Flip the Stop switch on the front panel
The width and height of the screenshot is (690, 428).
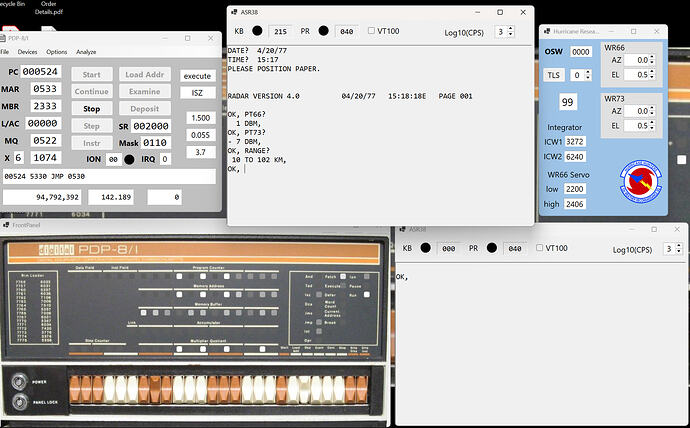[x=339, y=389]
